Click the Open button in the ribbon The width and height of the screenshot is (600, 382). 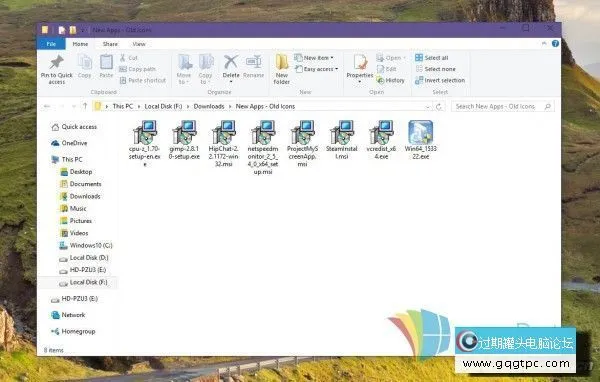click(x=391, y=58)
